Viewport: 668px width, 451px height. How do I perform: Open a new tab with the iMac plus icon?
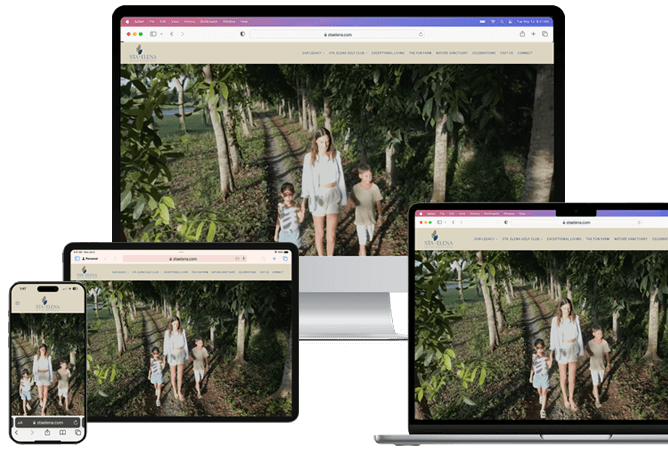click(x=533, y=34)
